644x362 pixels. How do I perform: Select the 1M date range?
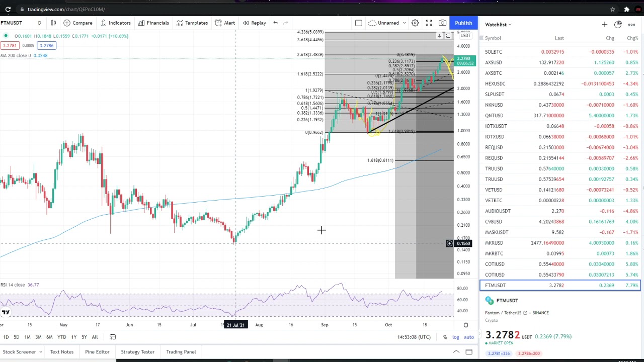(27, 337)
